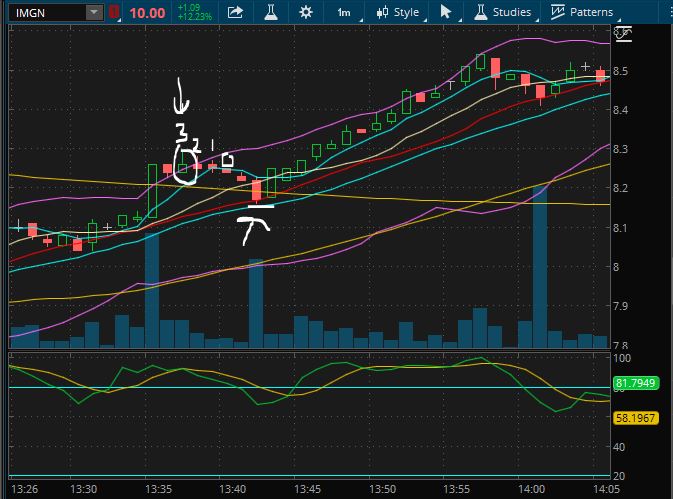The width and height of the screenshot is (673, 499).
Task: Click the 100 level label on lower study
Action: [622, 358]
